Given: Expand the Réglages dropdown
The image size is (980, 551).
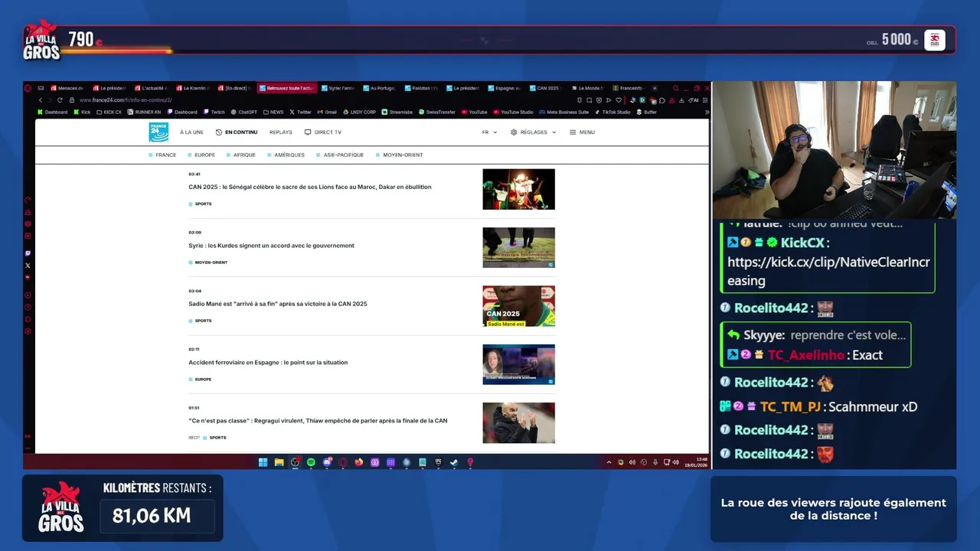Looking at the screenshot, I should click(x=533, y=132).
